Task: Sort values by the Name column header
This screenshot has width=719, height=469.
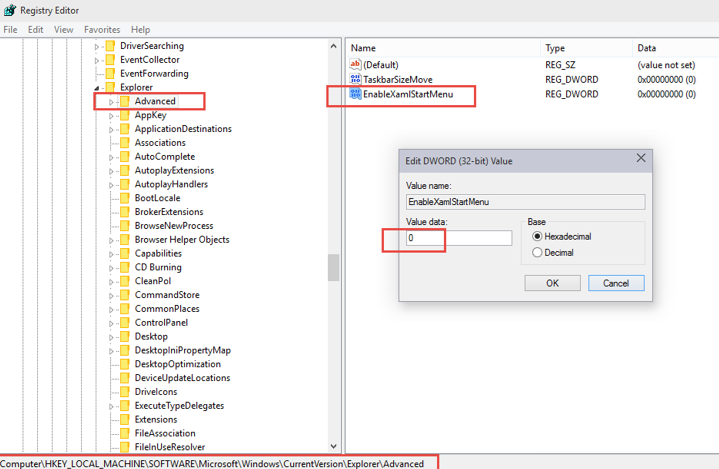Action: [443, 48]
